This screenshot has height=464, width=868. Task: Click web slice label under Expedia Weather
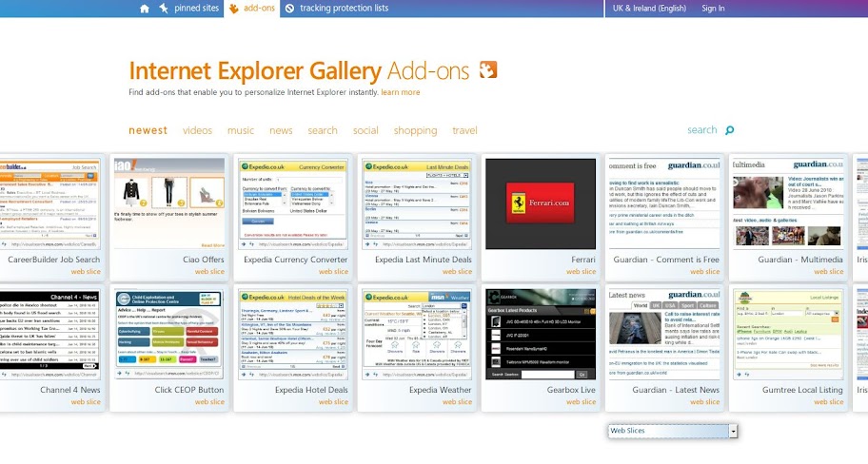pos(457,402)
